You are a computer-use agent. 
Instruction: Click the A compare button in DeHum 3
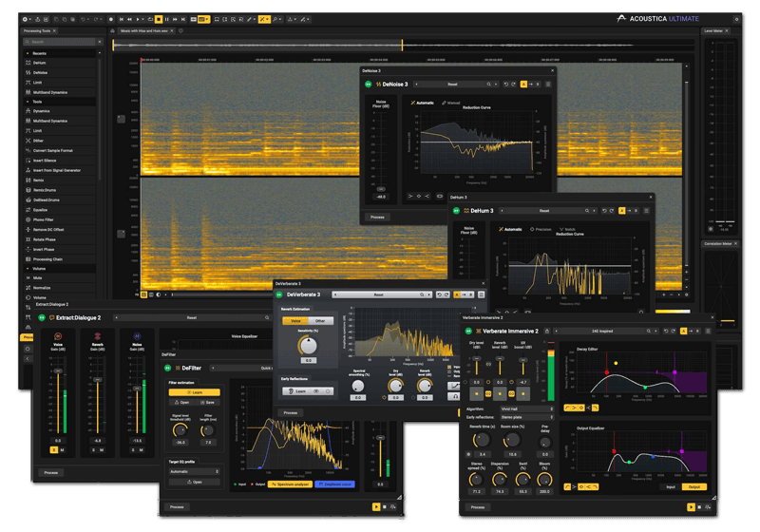[622, 211]
